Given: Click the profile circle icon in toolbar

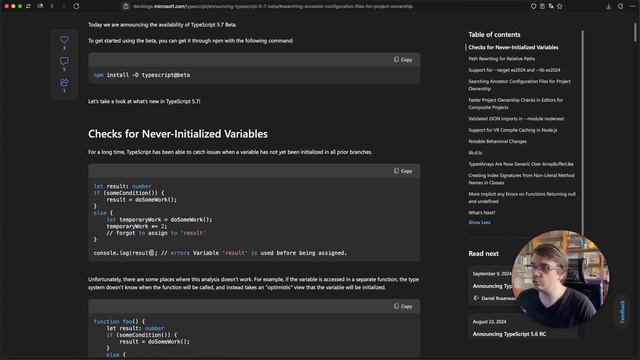Looking at the screenshot, I should click(x=620, y=6).
